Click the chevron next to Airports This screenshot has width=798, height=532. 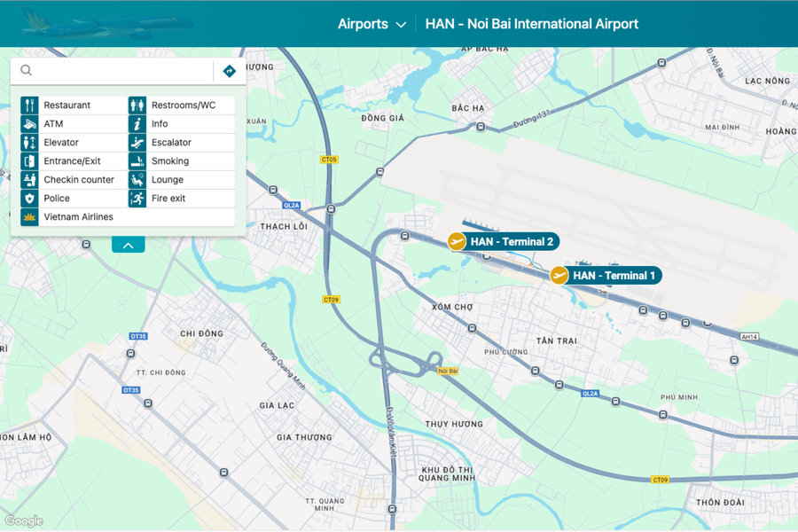pos(401,25)
